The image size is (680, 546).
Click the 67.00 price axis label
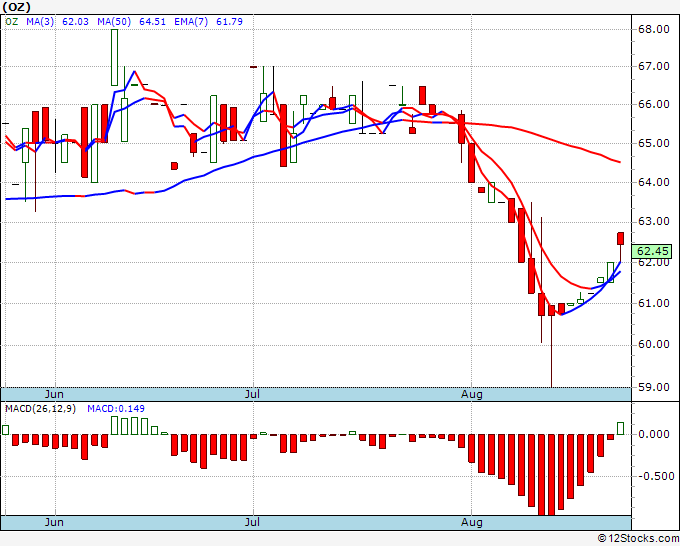[x=654, y=66]
